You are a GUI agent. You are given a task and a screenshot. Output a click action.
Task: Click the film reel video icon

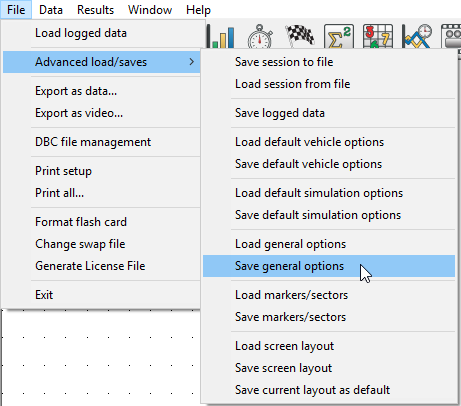452,36
